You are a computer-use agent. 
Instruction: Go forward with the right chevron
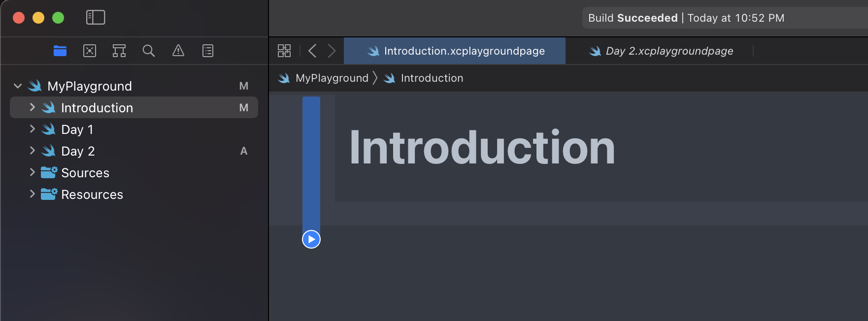[x=332, y=51]
